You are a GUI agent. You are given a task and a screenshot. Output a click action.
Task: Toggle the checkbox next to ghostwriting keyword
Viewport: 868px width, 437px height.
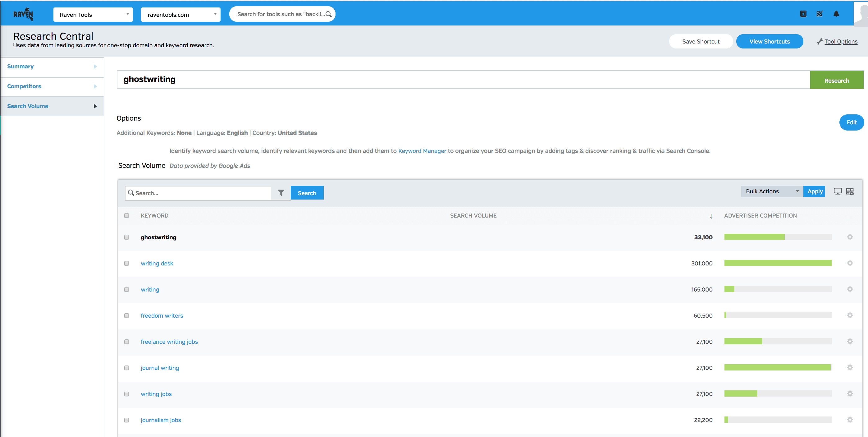pos(127,237)
